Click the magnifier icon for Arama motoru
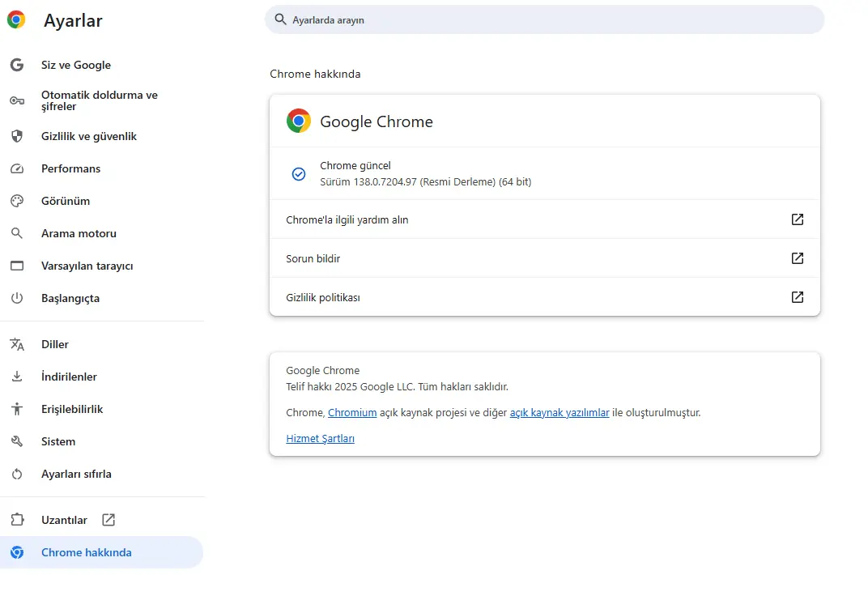The image size is (868, 613). (17, 233)
